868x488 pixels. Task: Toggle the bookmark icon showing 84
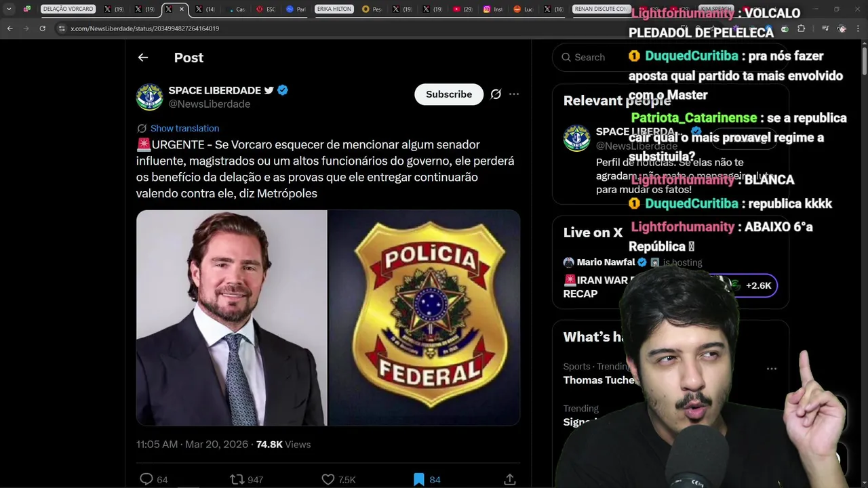pos(419,479)
